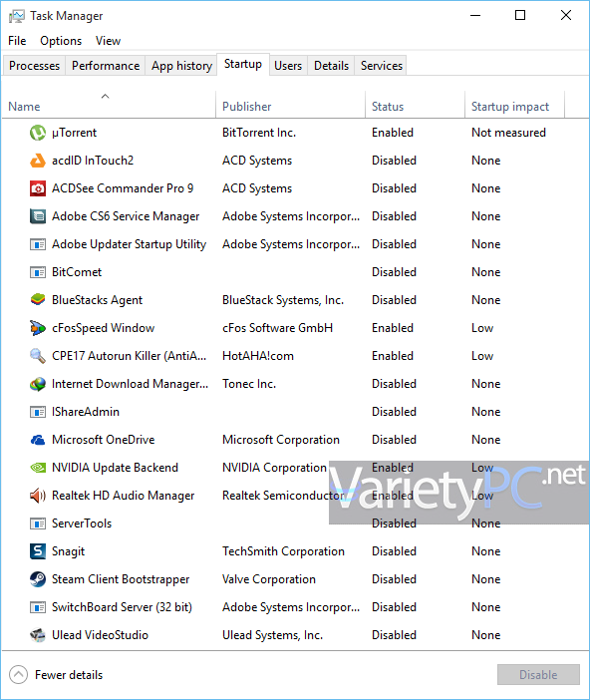
Task: Select the ServerTools row icon
Action: [38, 524]
